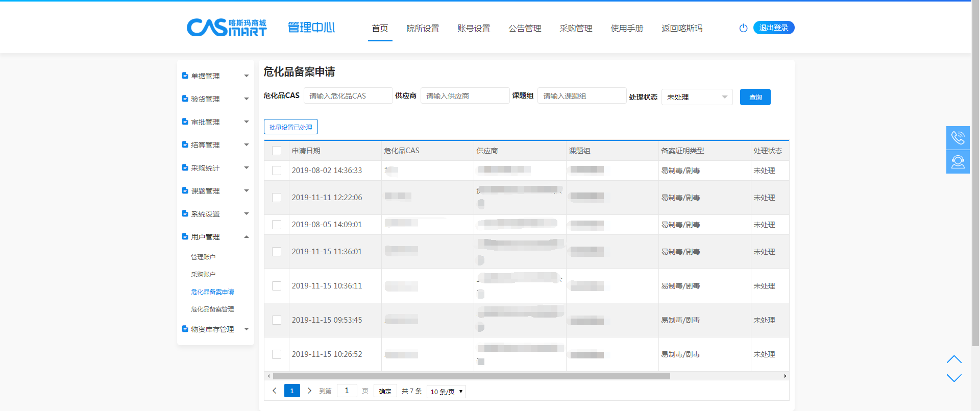Image resolution: width=980 pixels, height=411 pixels.
Task: Toggle the select-all checkbox in table header
Action: tap(277, 151)
